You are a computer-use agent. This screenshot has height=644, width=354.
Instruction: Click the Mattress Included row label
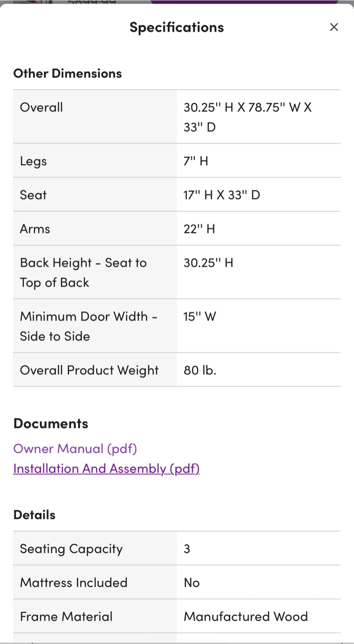pyautogui.click(x=74, y=583)
